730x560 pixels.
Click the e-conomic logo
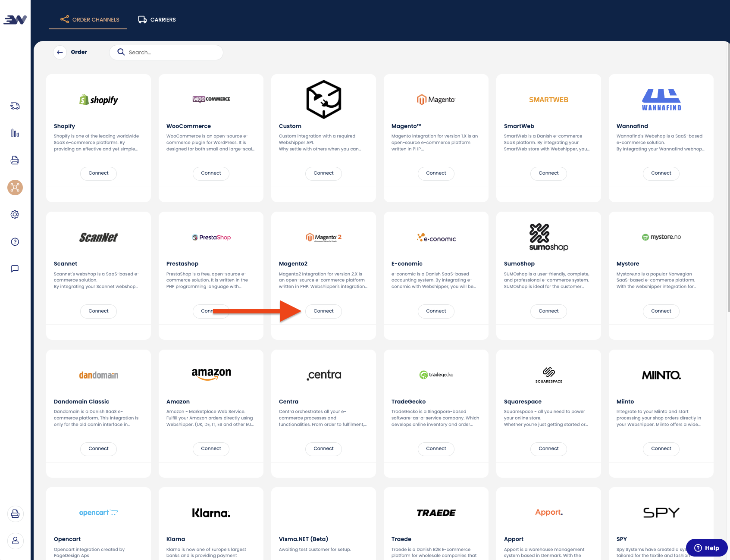tap(436, 238)
